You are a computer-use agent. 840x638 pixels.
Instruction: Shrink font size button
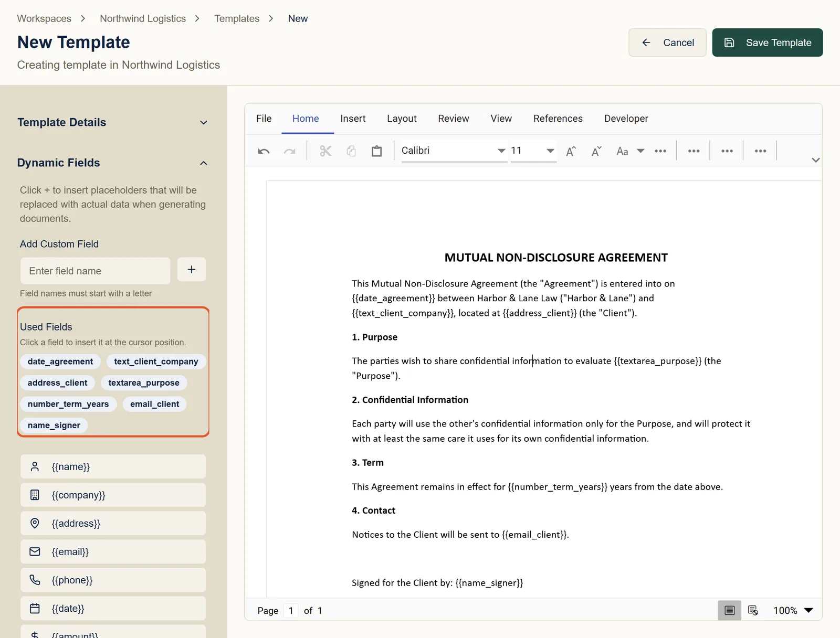596,151
